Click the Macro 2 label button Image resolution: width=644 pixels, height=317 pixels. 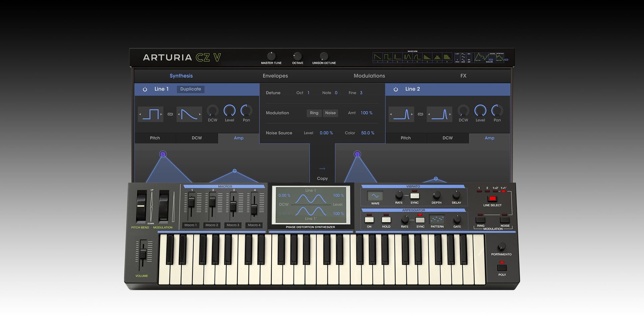212,225
